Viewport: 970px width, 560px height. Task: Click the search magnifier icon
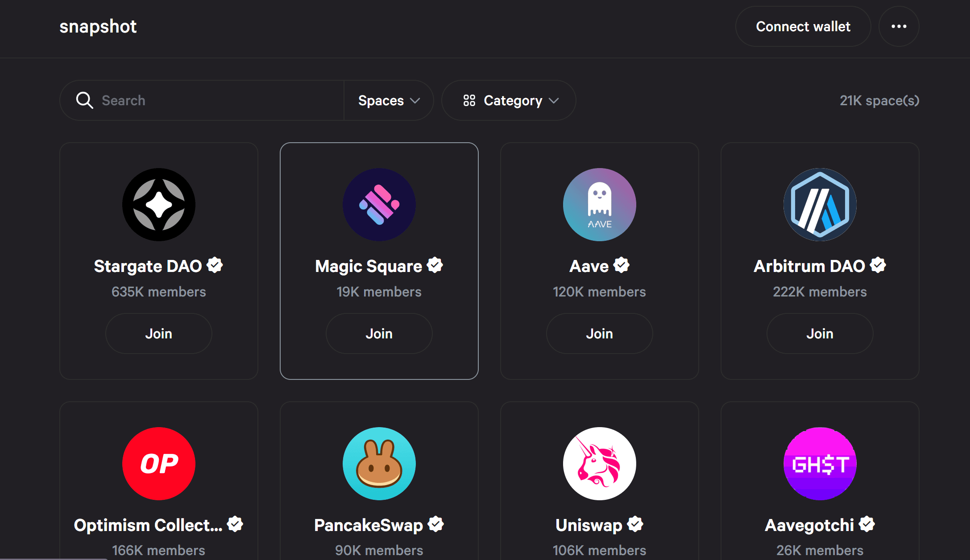[x=84, y=100]
